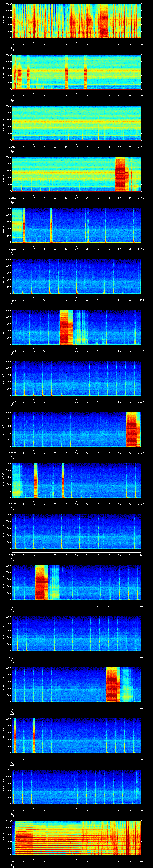Screen dimensions: 153x868
Task: Click the burst at 34s in the 19:23 spectrogram
Action: (x=85, y=72)
